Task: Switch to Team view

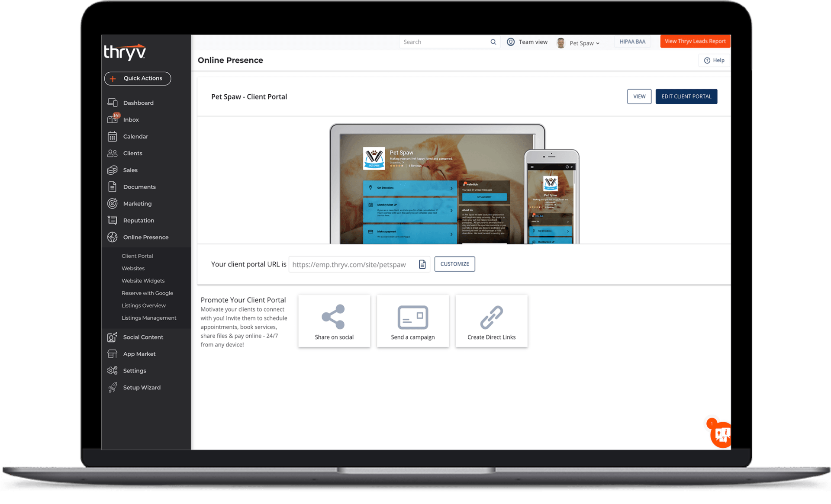Action: pyautogui.click(x=527, y=42)
